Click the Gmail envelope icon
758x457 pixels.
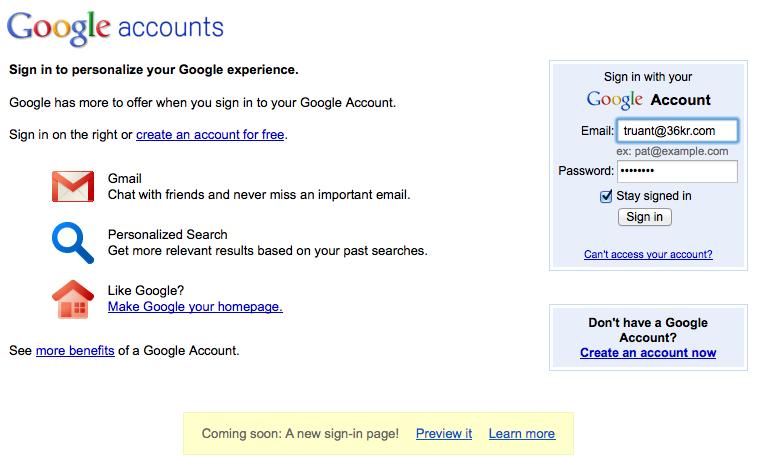point(73,186)
